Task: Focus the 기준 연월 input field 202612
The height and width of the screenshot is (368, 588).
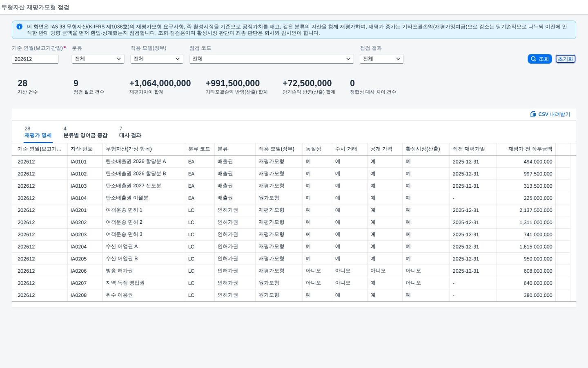Action: coord(35,59)
